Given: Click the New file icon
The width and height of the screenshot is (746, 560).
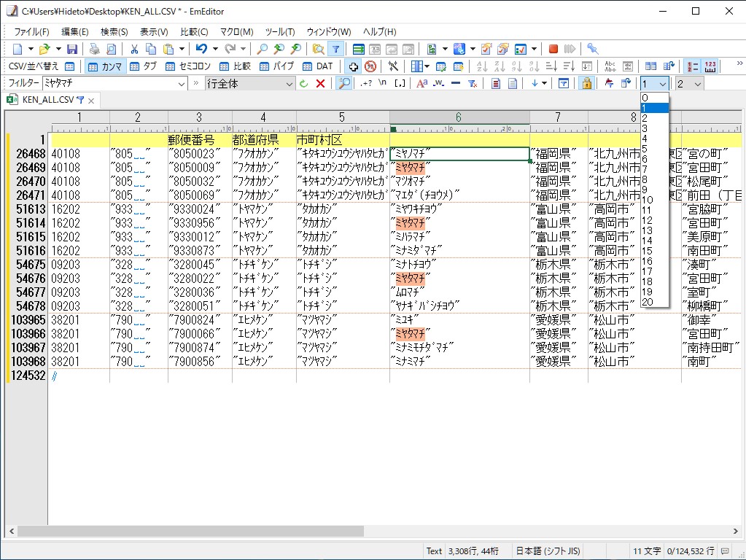Looking at the screenshot, I should point(18,49).
